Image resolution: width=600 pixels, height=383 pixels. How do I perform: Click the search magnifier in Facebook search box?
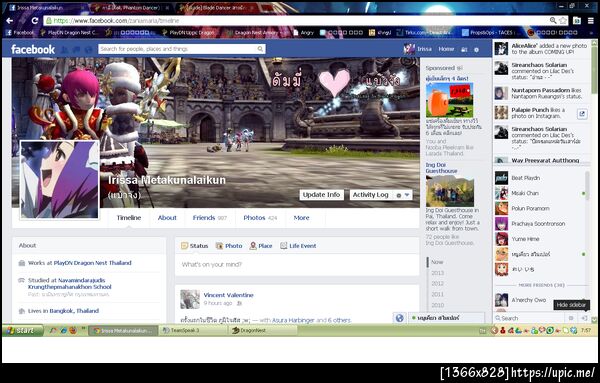260,49
